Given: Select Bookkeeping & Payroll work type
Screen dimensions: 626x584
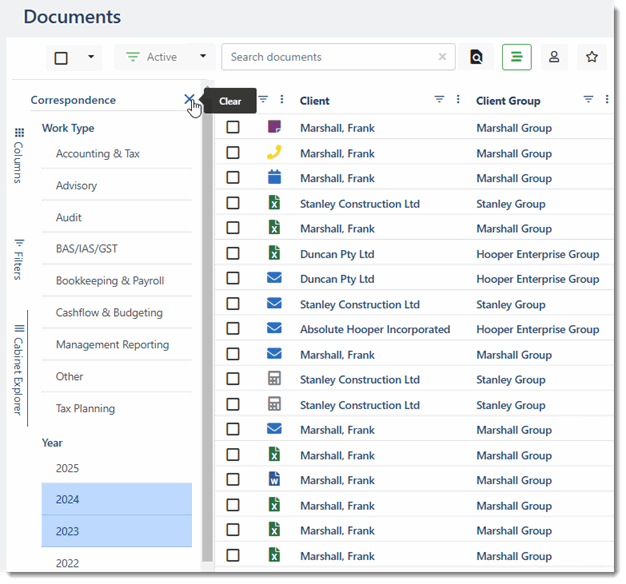Looking at the screenshot, I should (x=117, y=281).
